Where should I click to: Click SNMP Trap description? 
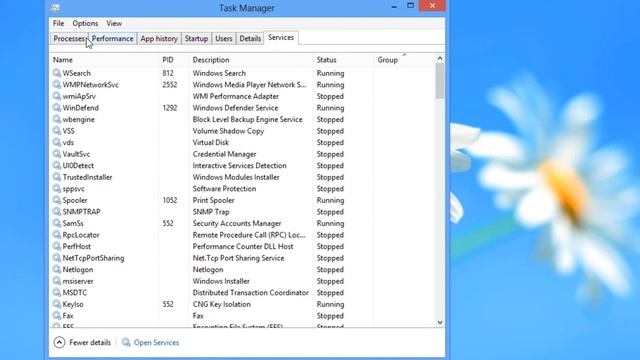[211, 212]
